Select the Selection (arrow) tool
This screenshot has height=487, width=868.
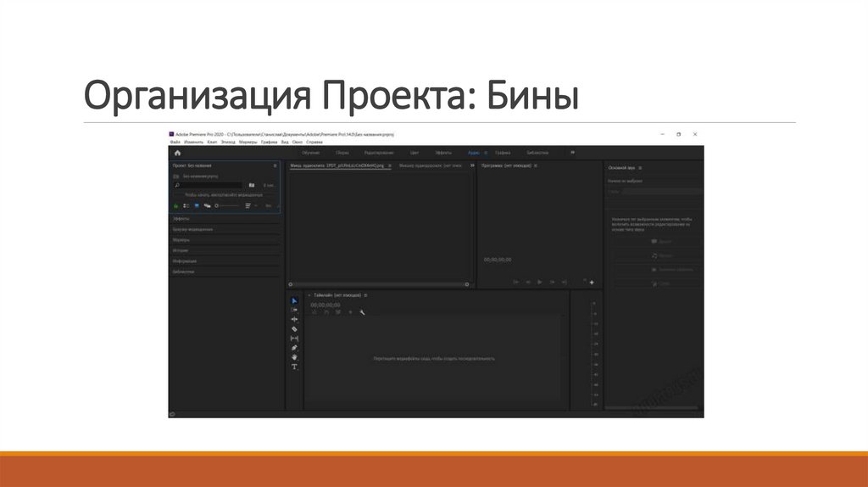[x=294, y=301]
